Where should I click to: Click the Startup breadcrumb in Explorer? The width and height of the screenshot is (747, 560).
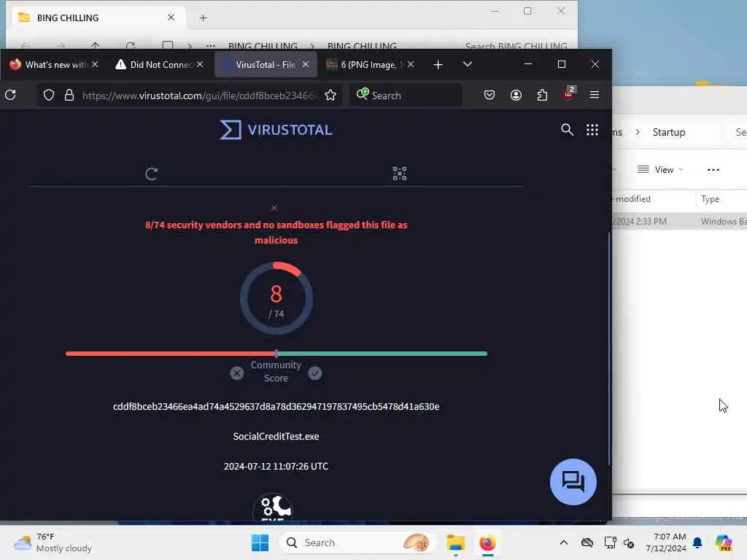point(669,133)
